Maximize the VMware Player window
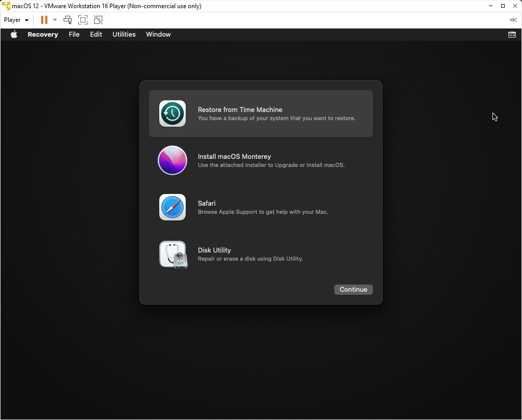 point(503,6)
